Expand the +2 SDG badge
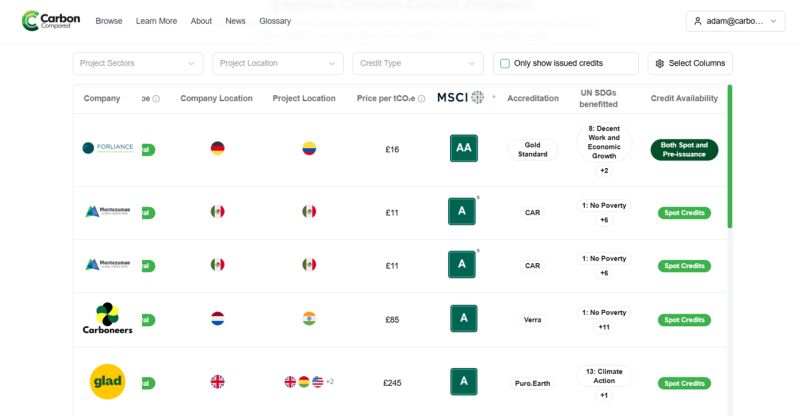This screenshot has width=800, height=416. click(604, 170)
